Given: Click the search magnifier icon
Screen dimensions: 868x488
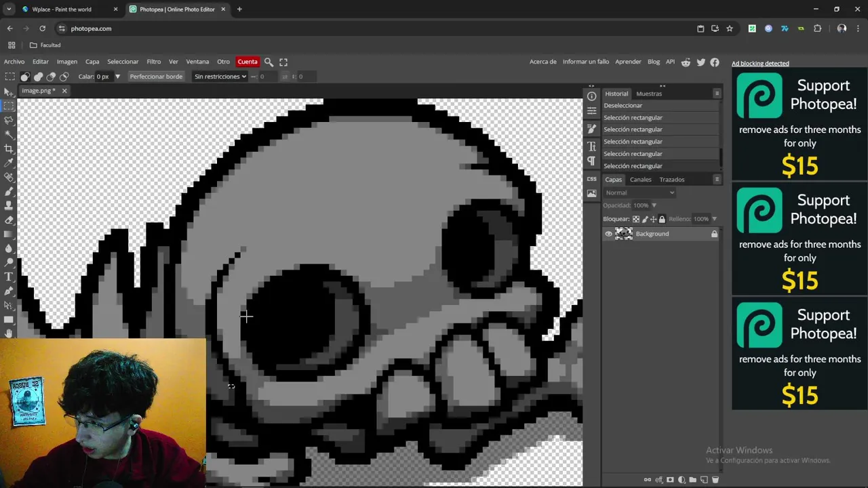Looking at the screenshot, I should [269, 62].
